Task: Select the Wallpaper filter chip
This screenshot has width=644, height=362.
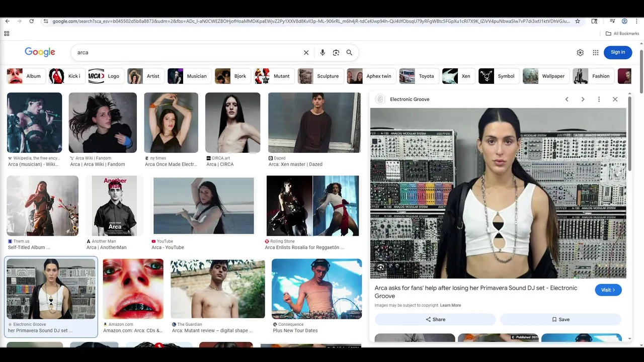Action: (x=546, y=76)
